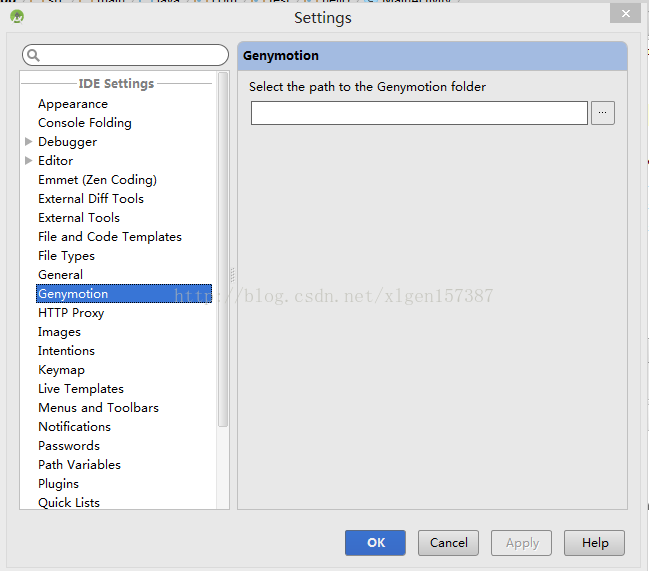The height and width of the screenshot is (571, 649).
Task: Open Notifications settings
Action: click(x=75, y=427)
